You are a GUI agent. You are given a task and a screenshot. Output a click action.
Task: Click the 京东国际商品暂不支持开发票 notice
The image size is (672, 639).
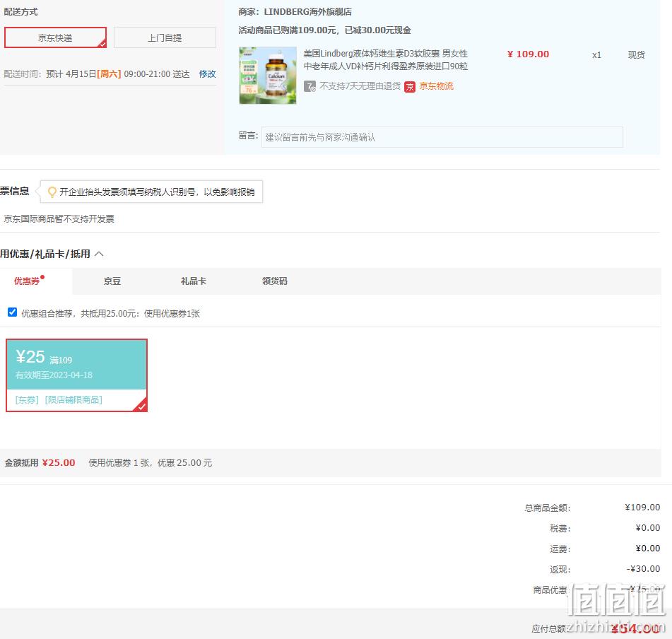[x=59, y=218]
